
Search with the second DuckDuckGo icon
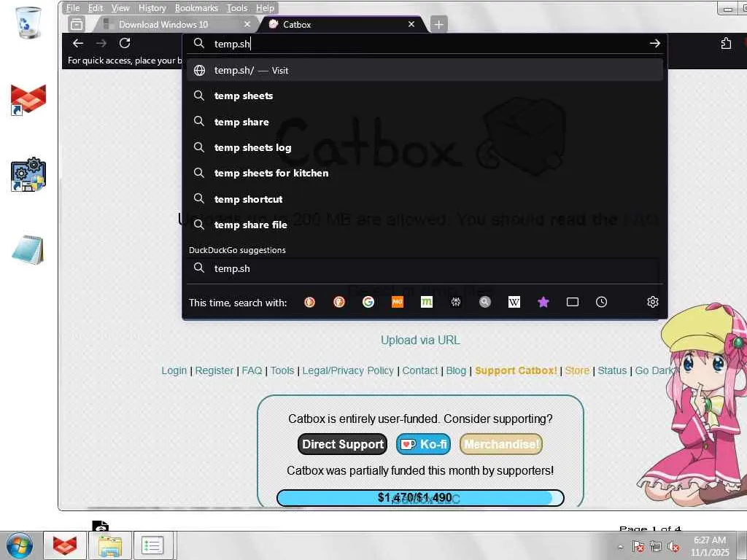pyautogui.click(x=338, y=302)
